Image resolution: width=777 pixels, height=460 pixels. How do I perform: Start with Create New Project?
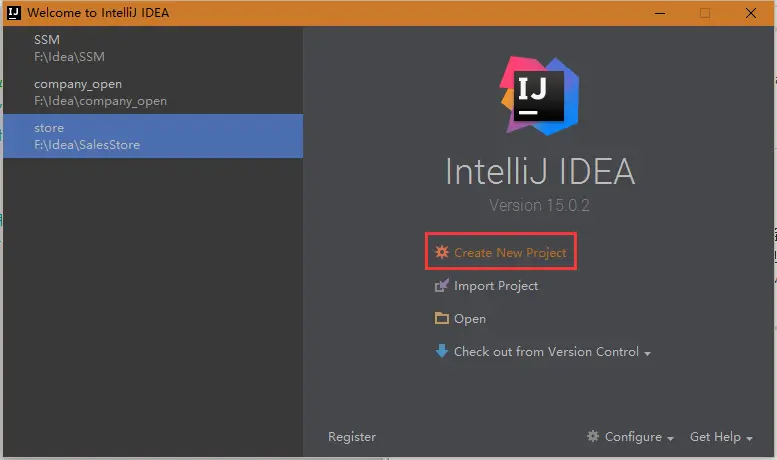(x=501, y=252)
